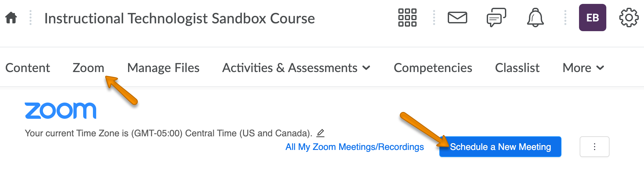Screen dimensions: 644x172
Task: Click Schedule a New Meeting button
Action: click(500, 147)
